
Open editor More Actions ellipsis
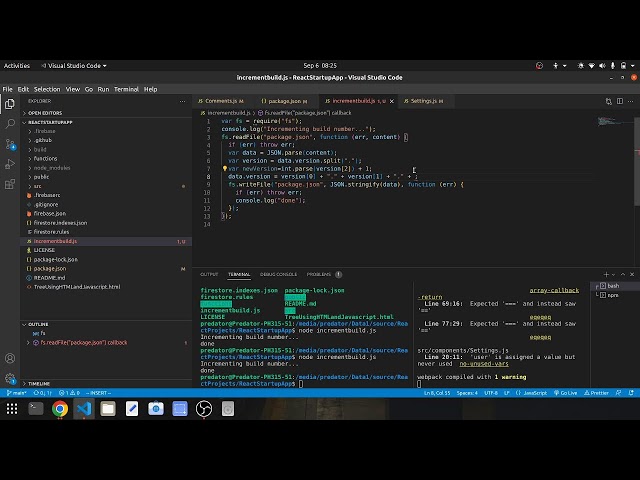point(631,101)
